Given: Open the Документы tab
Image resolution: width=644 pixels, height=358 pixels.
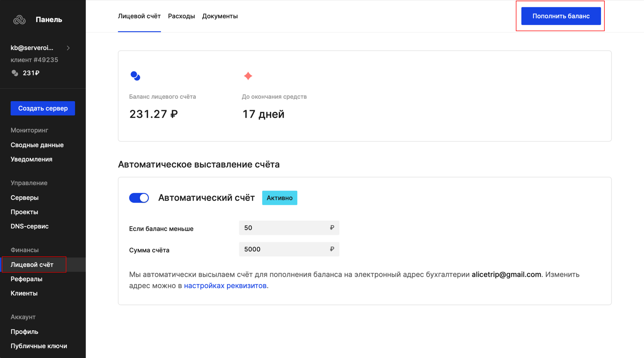Looking at the screenshot, I should 220,16.
